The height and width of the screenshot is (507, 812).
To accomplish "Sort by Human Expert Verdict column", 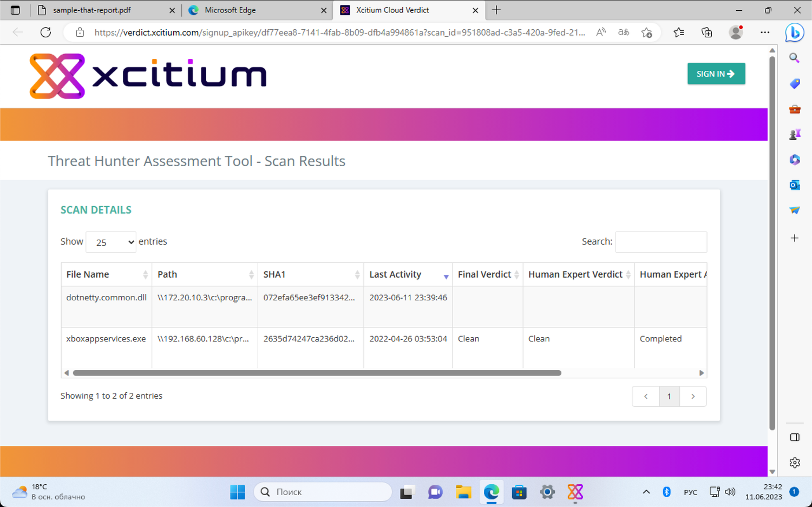I will [x=579, y=274].
